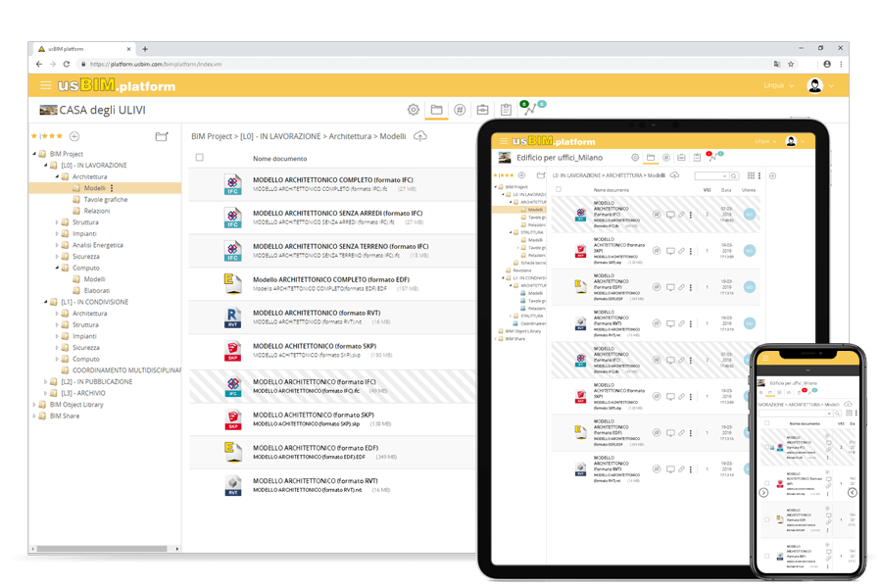The image size is (882, 588).
Task: Collapse the BIM Project tree node on desktop
Action: tap(35, 154)
